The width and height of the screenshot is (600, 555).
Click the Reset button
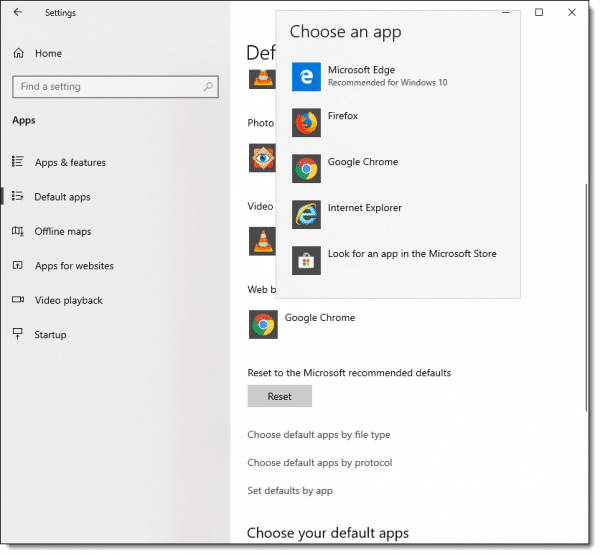(x=280, y=396)
